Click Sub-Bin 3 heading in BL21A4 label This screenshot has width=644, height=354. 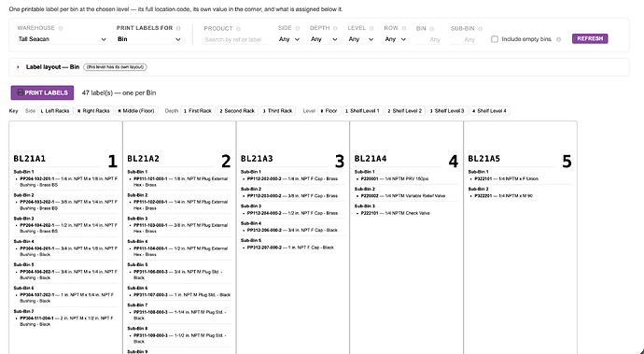365,206
